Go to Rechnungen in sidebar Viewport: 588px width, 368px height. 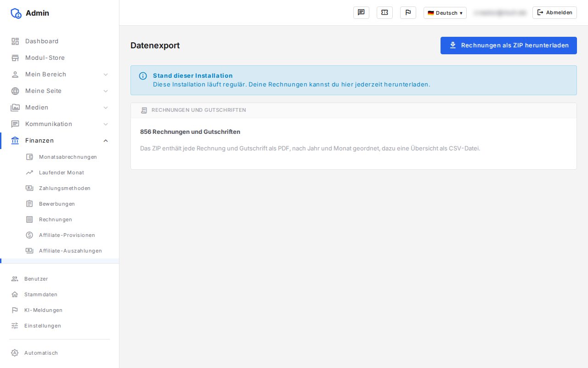pos(60,219)
